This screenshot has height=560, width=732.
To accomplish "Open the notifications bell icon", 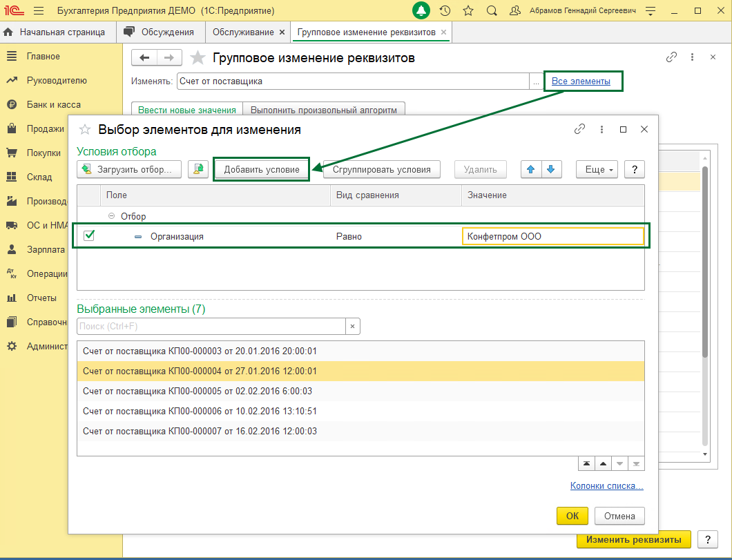I will coord(421,11).
